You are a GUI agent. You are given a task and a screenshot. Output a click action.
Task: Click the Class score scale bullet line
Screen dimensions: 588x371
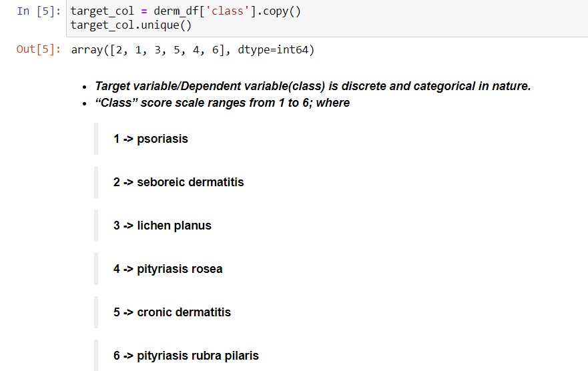click(222, 103)
